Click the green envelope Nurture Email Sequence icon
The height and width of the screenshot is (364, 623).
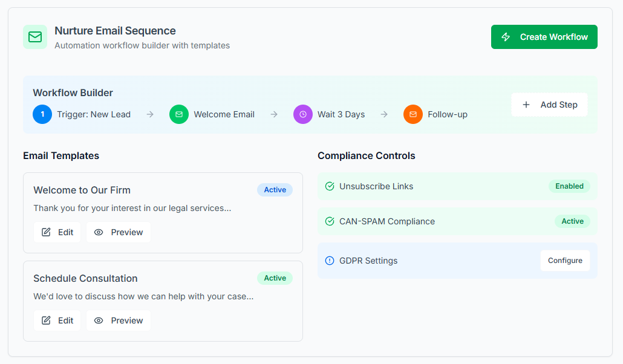pyautogui.click(x=35, y=37)
